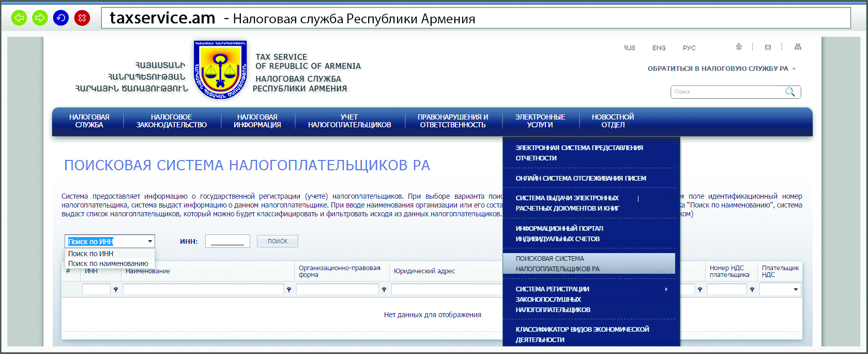The height and width of the screenshot is (354, 868).
Task: Click the Организационно-правовая форма column header
Action: pos(340,271)
